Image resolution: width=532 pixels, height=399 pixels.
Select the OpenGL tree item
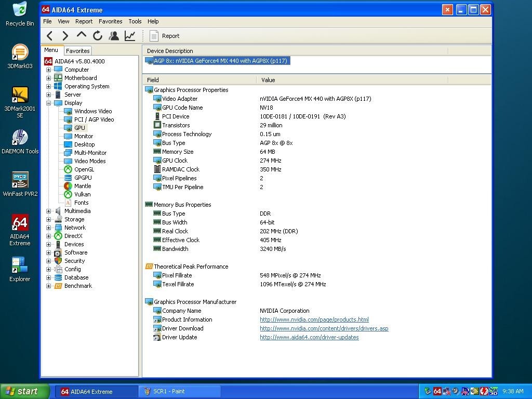click(84, 169)
